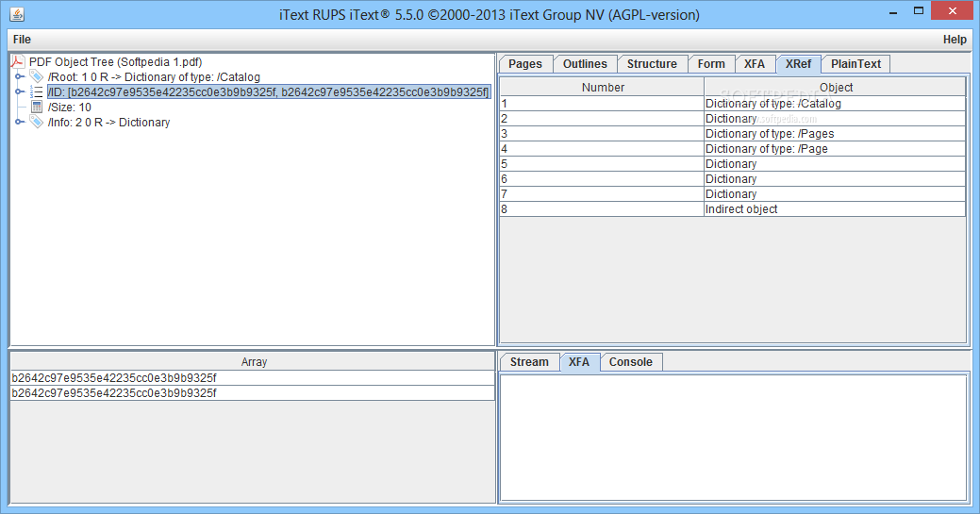Select the XRef tab

pyautogui.click(x=798, y=64)
